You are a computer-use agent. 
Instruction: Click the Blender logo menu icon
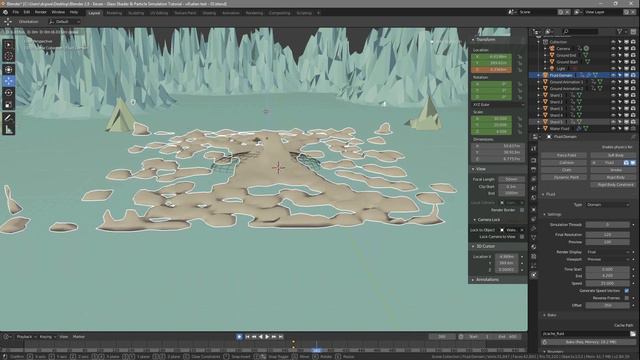pos(6,12)
